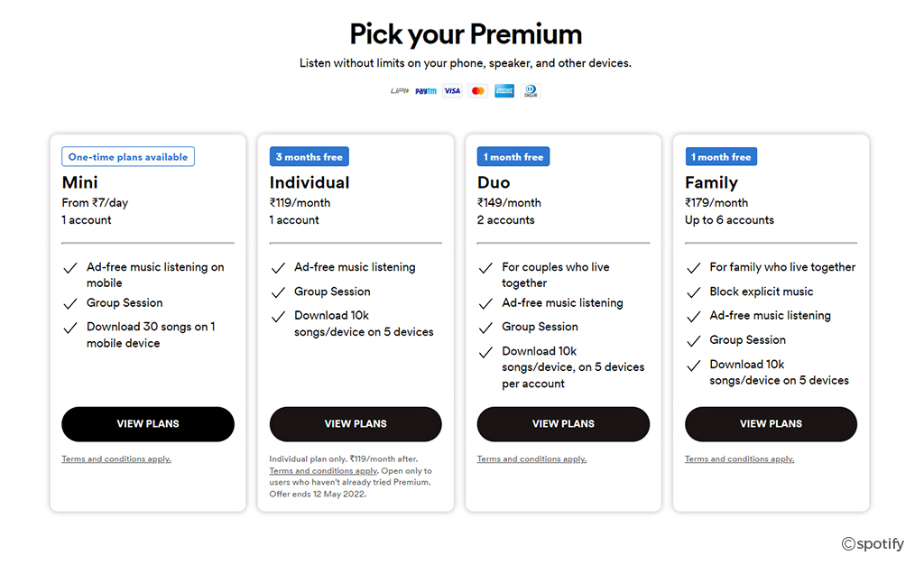Open Terms and conditions link in Individual plan

[324, 471]
